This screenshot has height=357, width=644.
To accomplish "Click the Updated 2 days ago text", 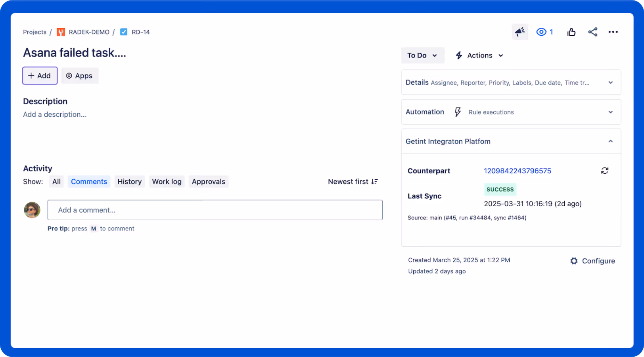I will coord(437,271).
